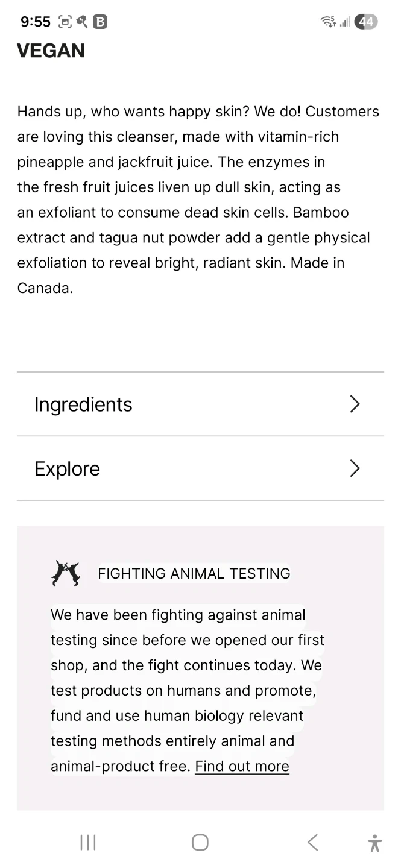The height and width of the screenshot is (868, 401).
Task: Open the accessibility shortcut icon
Action: pos(374,843)
